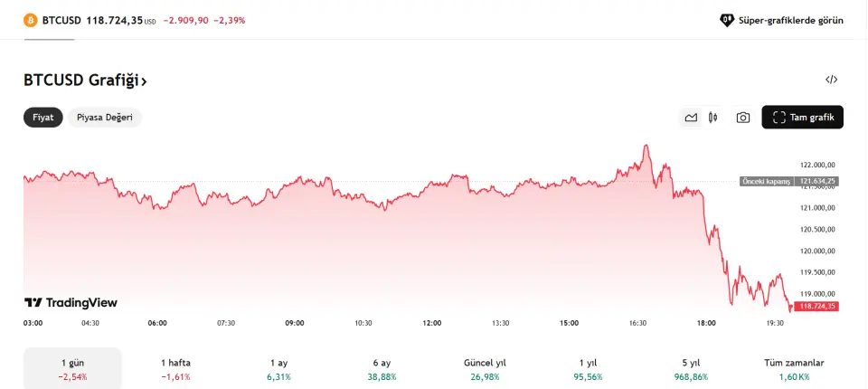Open Süper-grafiklerde görün link
Screen dimensions: 868x389
[790, 19]
